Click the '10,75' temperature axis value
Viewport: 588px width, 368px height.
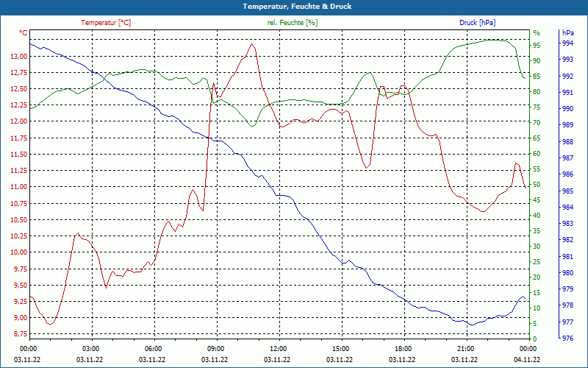click(19, 204)
